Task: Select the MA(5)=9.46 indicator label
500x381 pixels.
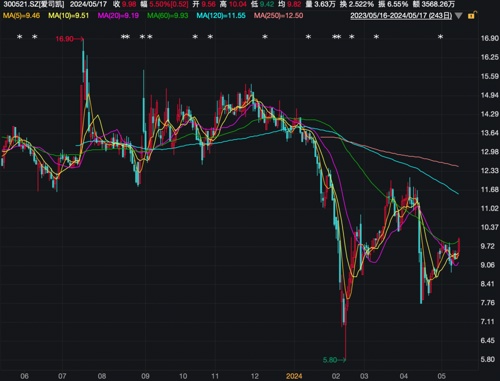Action: 21,16
